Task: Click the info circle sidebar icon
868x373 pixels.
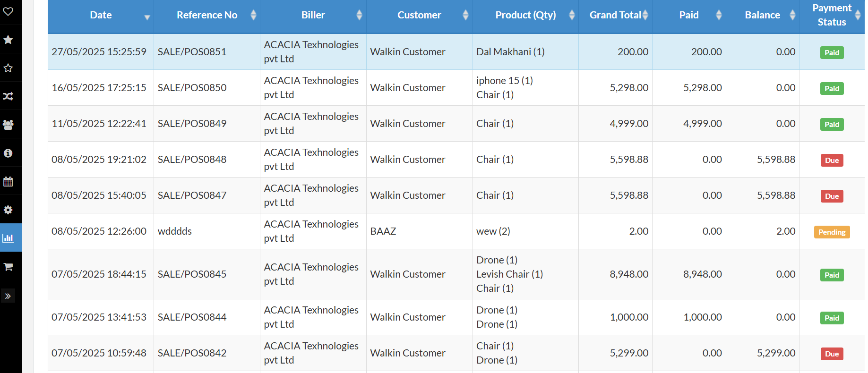Action: coord(8,153)
